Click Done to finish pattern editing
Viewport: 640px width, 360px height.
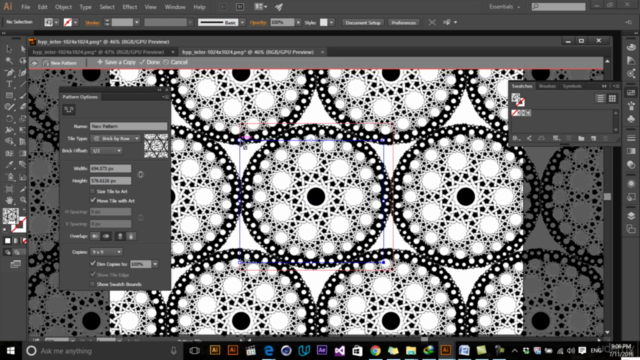click(149, 62)
